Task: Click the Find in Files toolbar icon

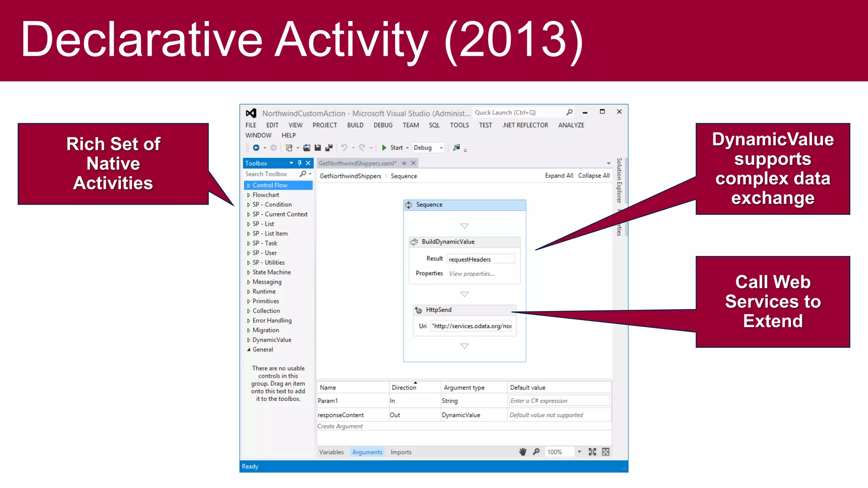Action: click(456, 147)
